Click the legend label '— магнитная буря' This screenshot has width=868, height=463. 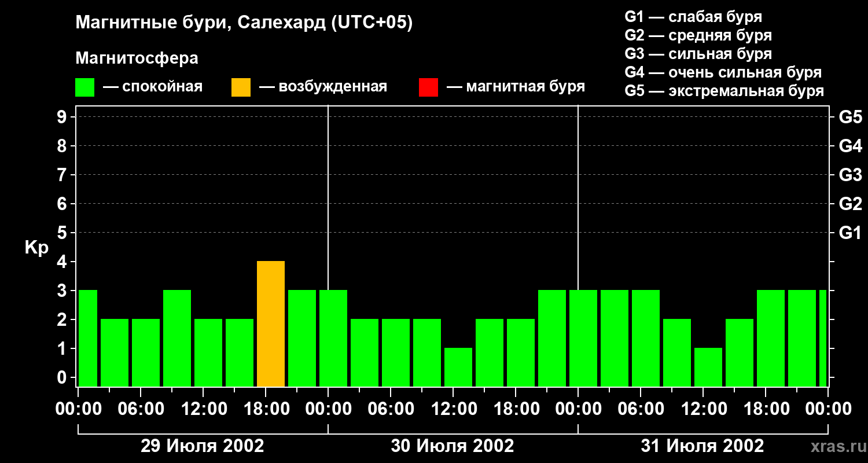[x=516, y=87]
